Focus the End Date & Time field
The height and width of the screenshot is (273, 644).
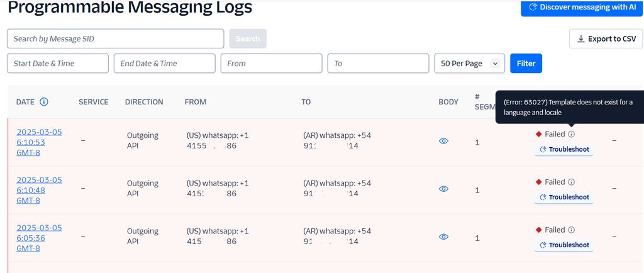pos(164,64)
